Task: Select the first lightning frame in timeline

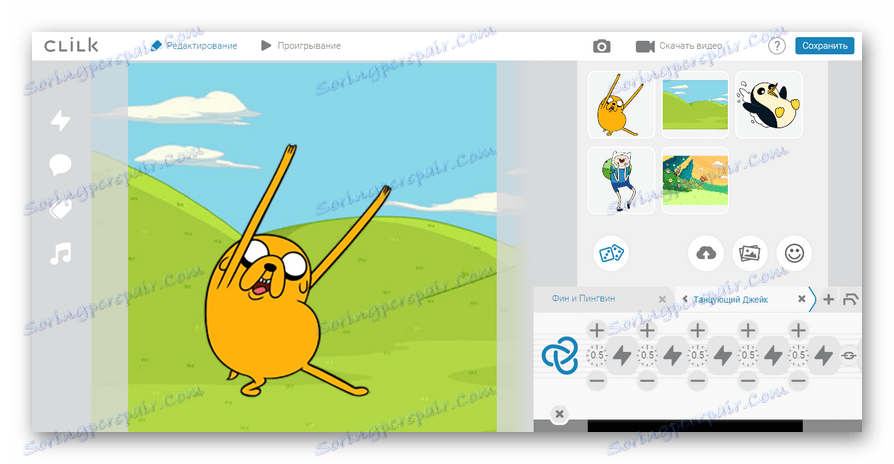Action: tap(622, 356)
